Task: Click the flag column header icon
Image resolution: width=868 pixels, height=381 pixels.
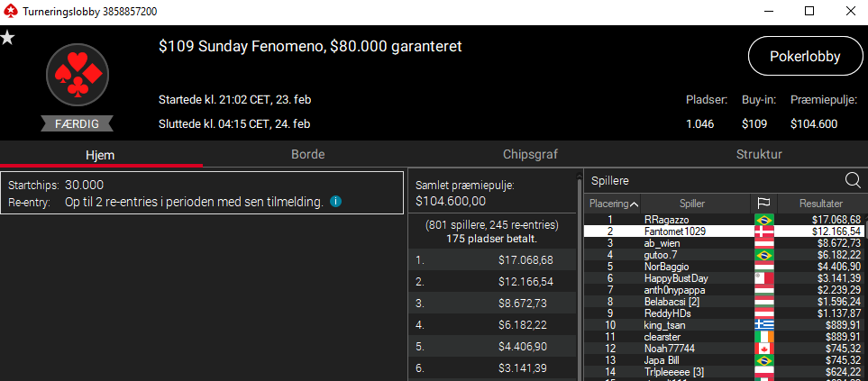Action: coord(764,204)
